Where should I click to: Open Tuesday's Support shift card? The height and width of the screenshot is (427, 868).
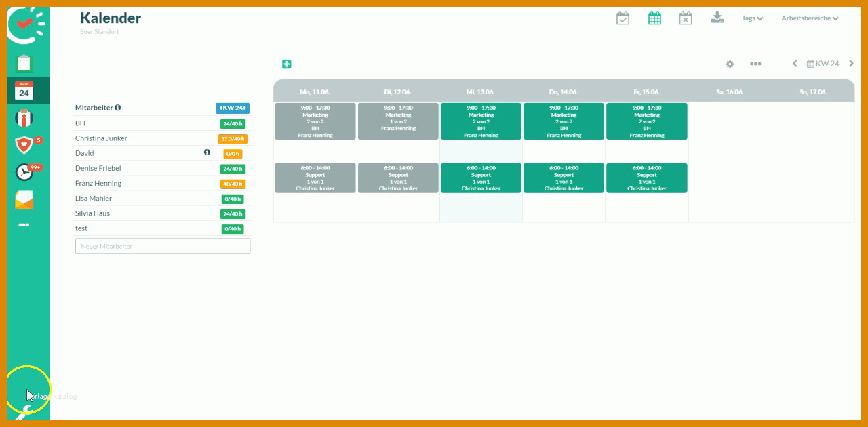click(398, 178)
